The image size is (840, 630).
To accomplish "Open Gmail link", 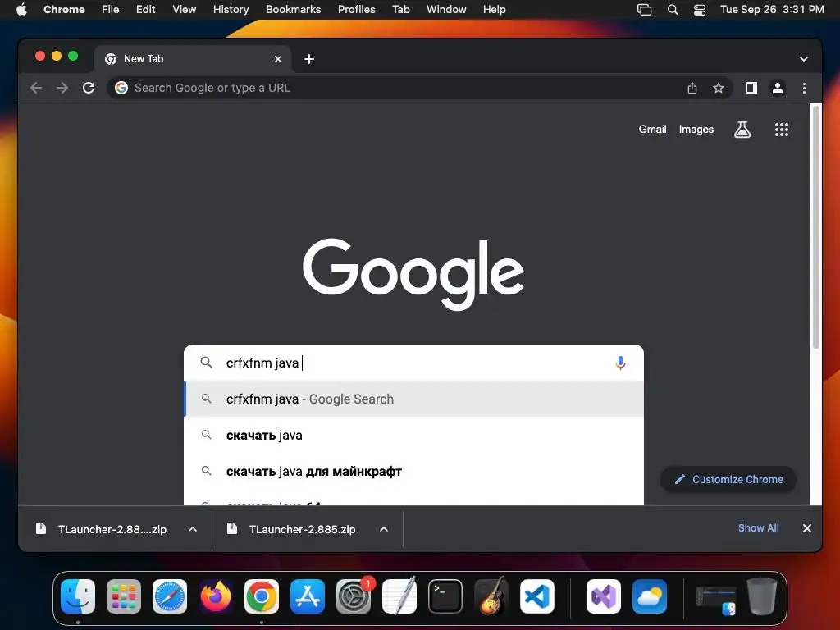I will [x=652, y=129].
